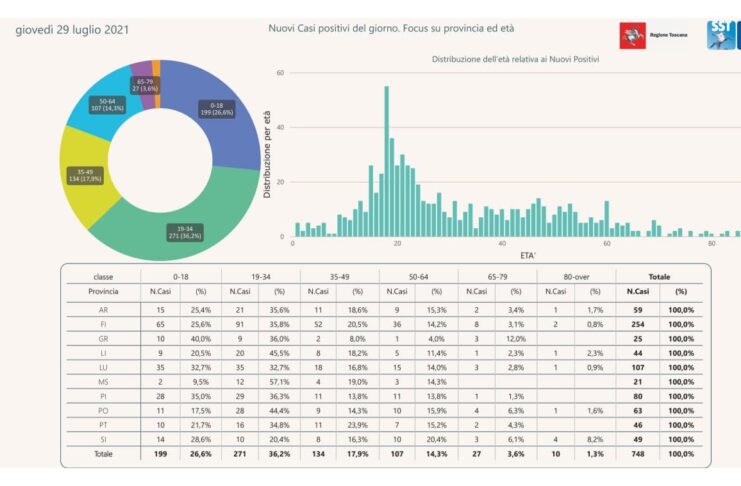Image resolution: width=741 pixels, height=486 pixels.
Task: Click the tallest histogram bar near age 18
Action: tap(387, 161)
